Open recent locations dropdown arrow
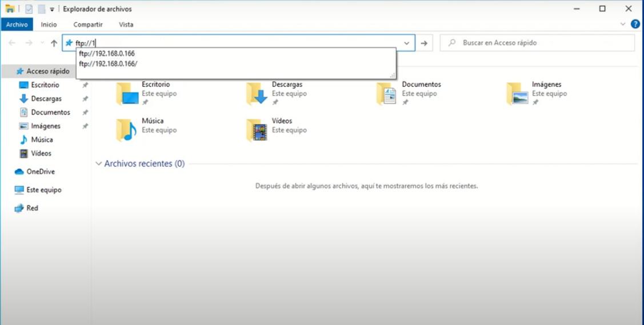The image size is (644, 325). [x=42, y=43]
